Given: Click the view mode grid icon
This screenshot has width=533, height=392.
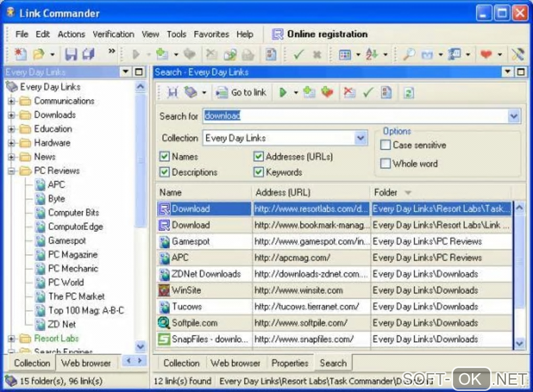Looking at the screenshot, I should coord(345,54).
